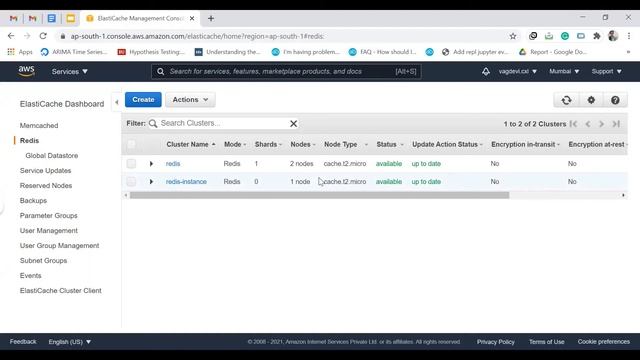640x360 pixels.
Task: Go to previous page of clusters
Action: [x=588, y=124]
